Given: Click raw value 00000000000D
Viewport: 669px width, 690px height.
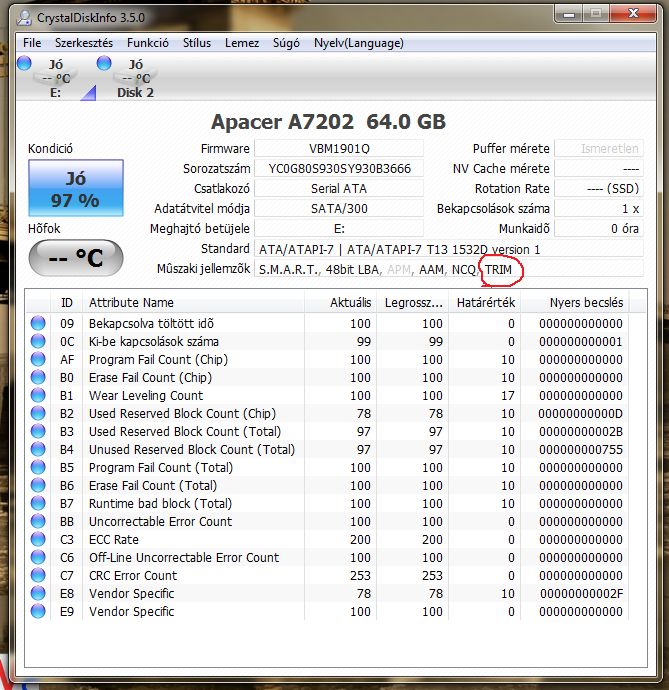Looking at the screenshot, I should tap(581, 414).
